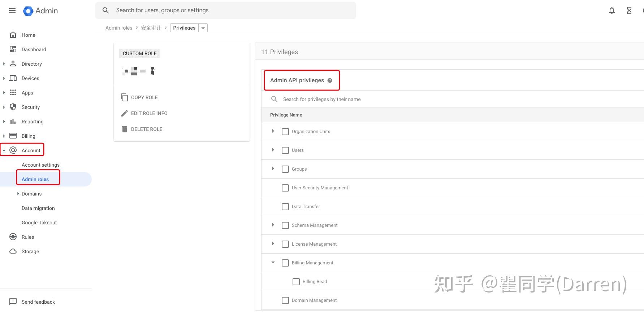Open the Privileges breadcrumb dropdown
This screenshot has width=644, height=312.
pos(203,28)
